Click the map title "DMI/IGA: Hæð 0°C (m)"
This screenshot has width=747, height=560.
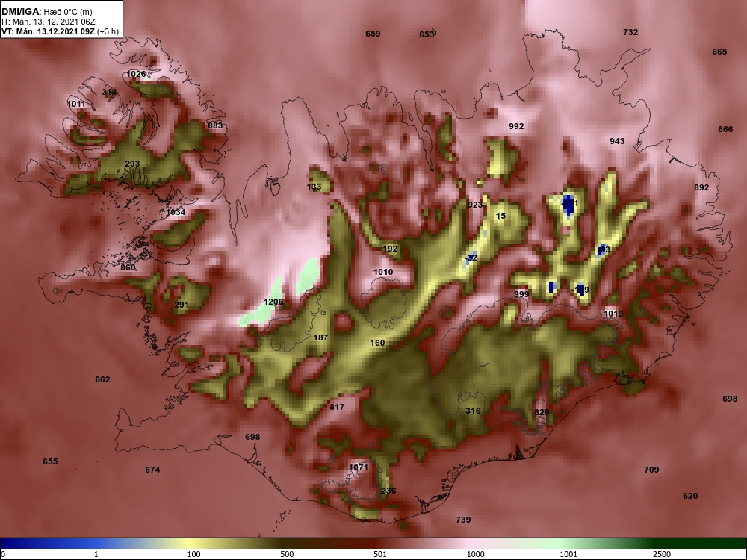pos(46,11)
